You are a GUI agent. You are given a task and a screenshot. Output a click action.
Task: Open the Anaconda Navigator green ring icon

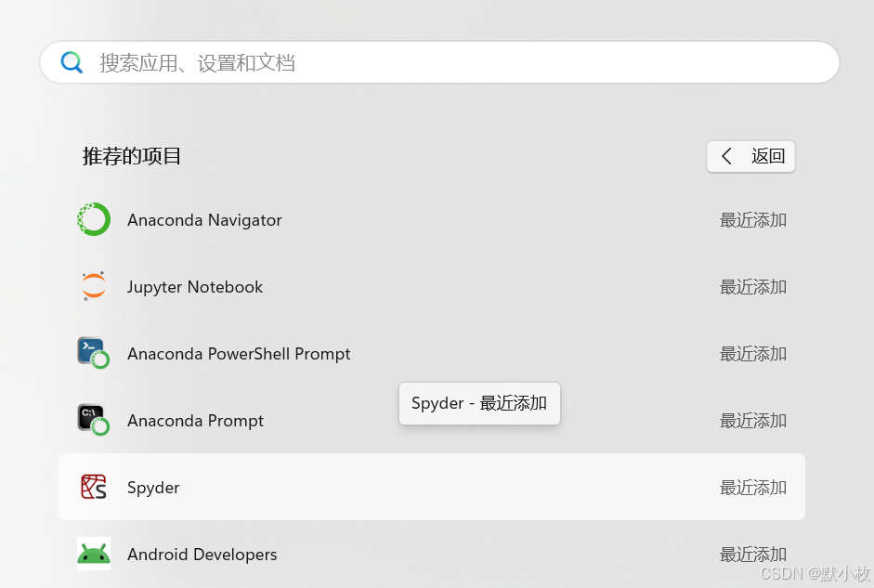coord(94,219)
